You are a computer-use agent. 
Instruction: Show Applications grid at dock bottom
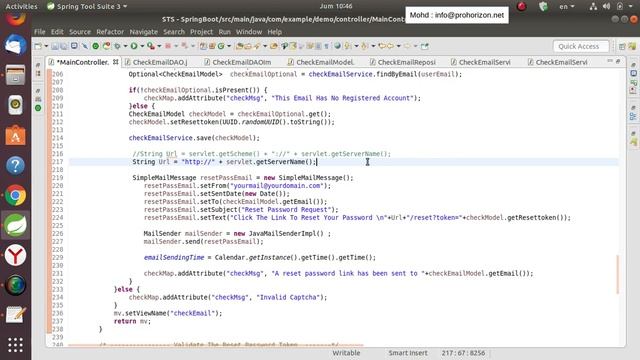pos(16,345)
